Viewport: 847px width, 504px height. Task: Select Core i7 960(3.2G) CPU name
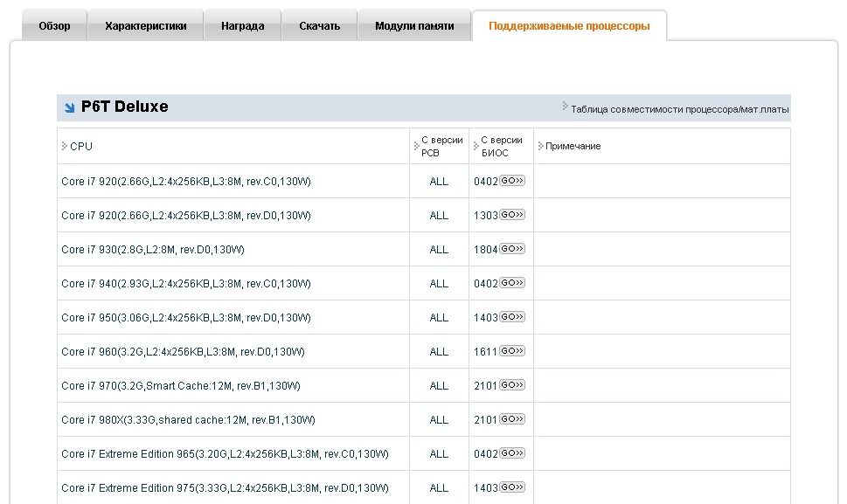[x=183, y=351]
